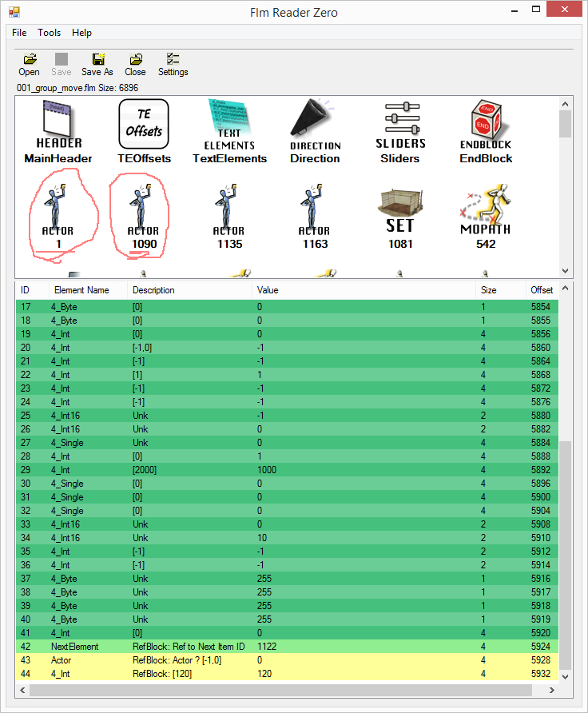Select the Set 1081 block icon
Viewport: 588px width, 713px height.
tap(400, 218)
